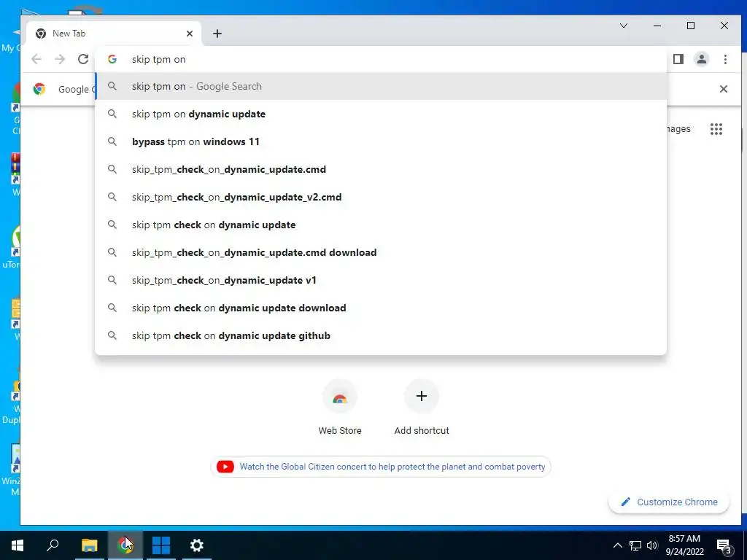Dismiss the Google Chrome infobar with X
Image resolution: width=747 pixels, height=560 pixels.
tap(723, 89)
